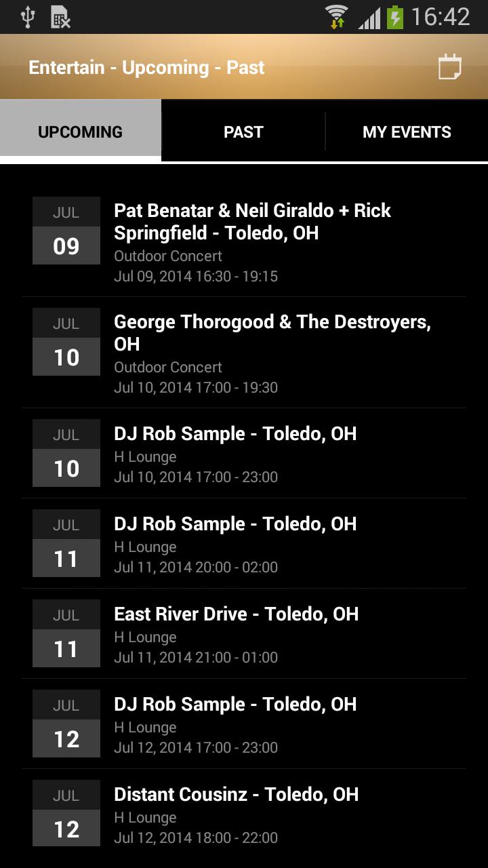This screenshot has width=488, height=868.
Task: Select the Upcoming tab
Action: 81,132
